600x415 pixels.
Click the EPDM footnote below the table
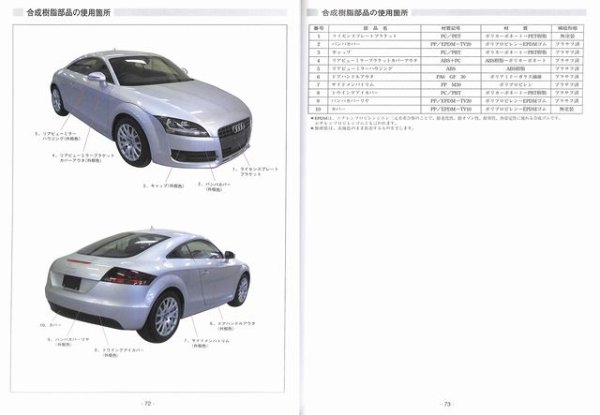pyautogui.click(x=435, y=120)
